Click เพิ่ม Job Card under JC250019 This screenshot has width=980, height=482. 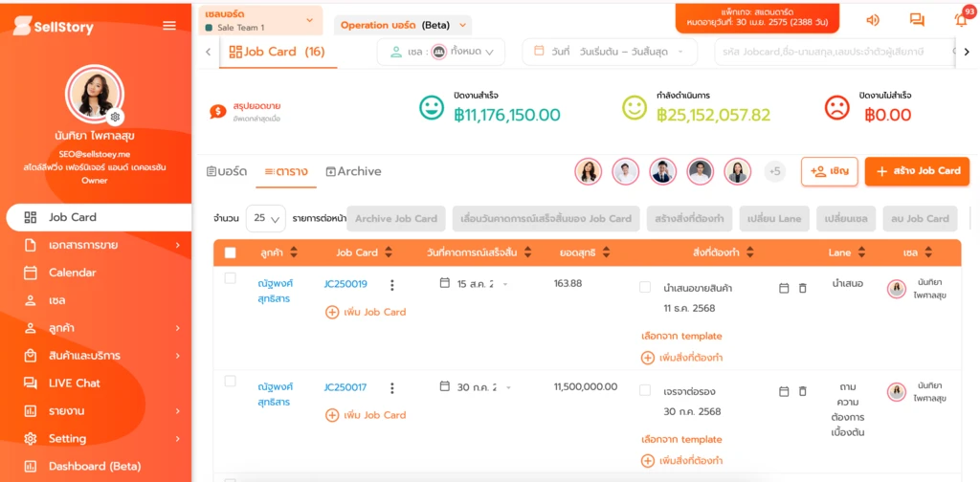click(367, 312)
